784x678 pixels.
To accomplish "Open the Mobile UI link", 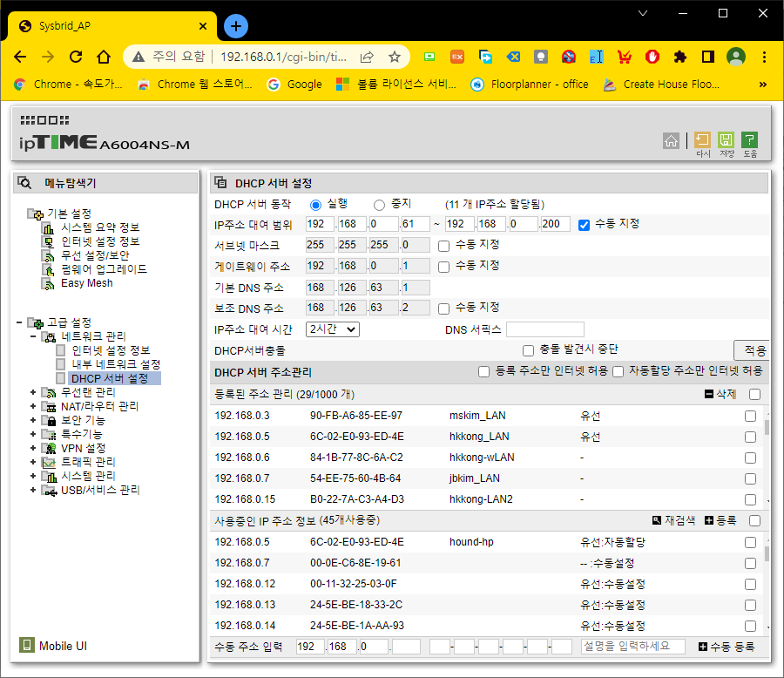I will 63,646.
